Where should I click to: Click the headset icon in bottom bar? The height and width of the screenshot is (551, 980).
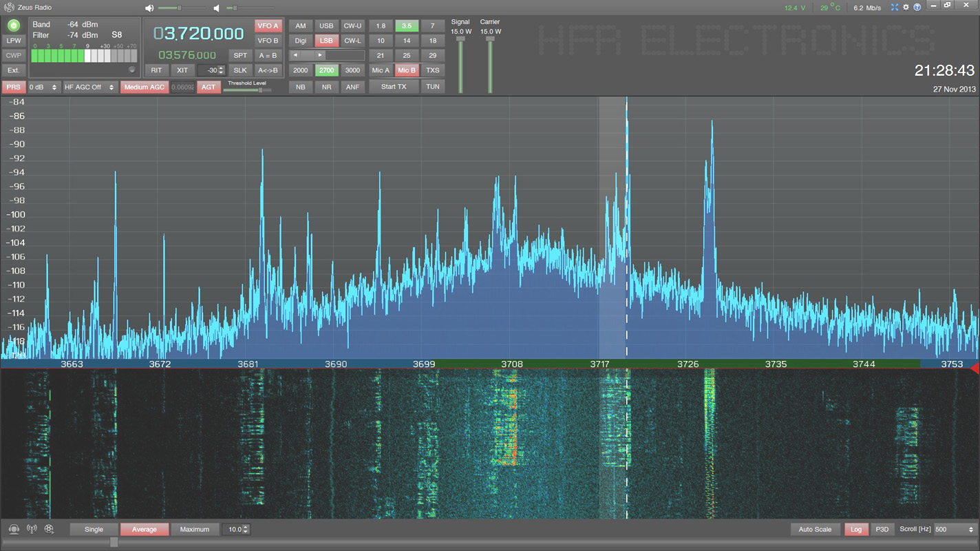(14, 529)
